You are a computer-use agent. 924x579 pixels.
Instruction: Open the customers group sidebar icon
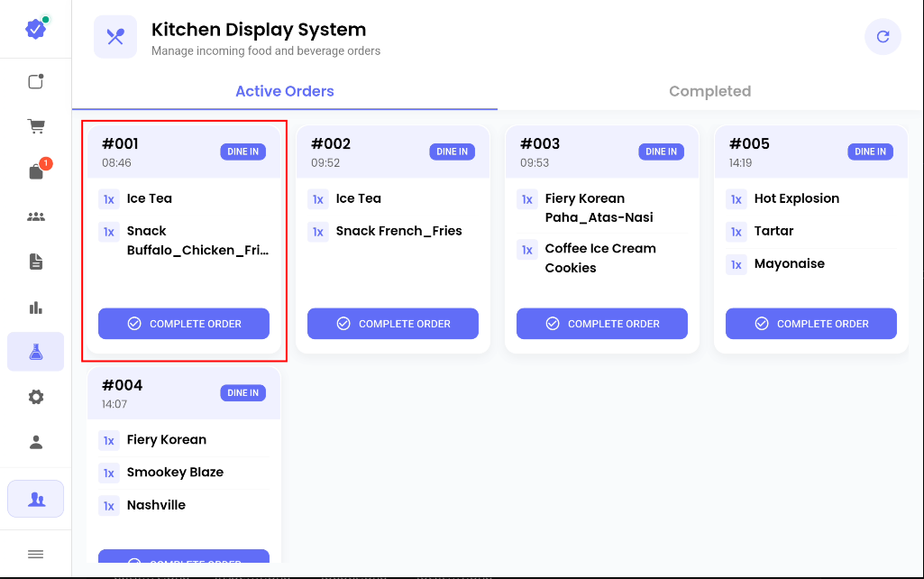(x=36, y=216)
